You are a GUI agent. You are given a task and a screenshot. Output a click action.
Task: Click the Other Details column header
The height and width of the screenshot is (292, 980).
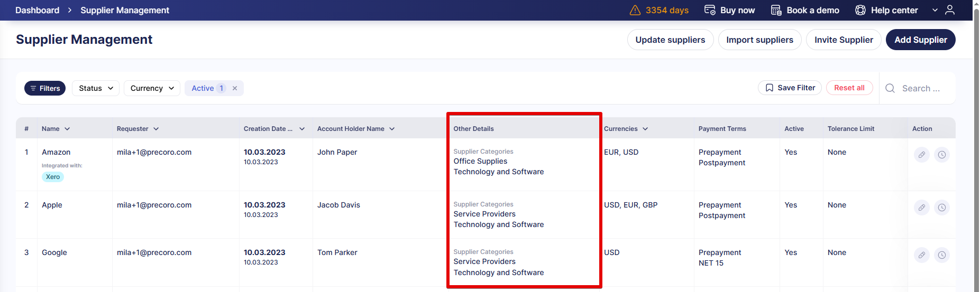click(x=473, y=129)
